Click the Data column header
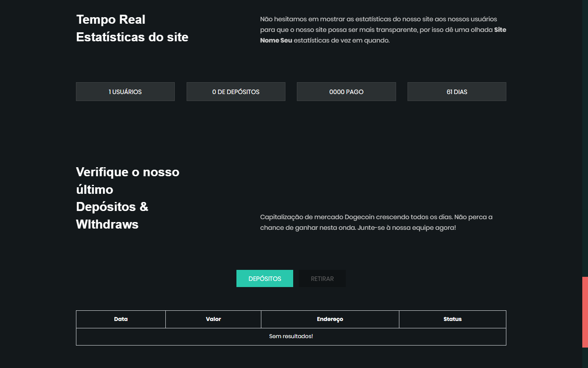The image size is (588, 368). click(x=121, y=319)
